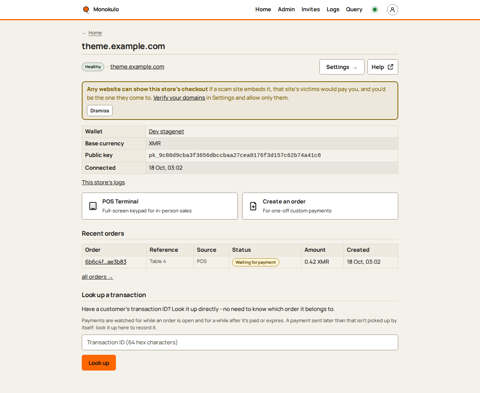
Task: Go to the Logs page in navigation
Action: tap(333, 9)
